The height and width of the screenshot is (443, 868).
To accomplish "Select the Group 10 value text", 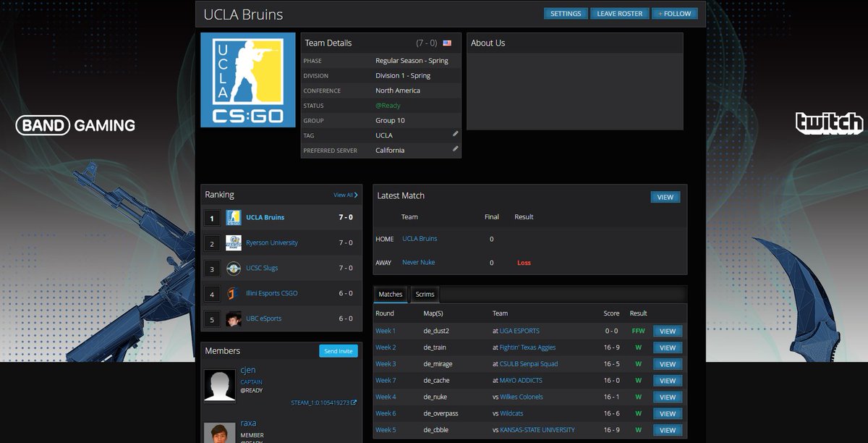I will (391, 120).
